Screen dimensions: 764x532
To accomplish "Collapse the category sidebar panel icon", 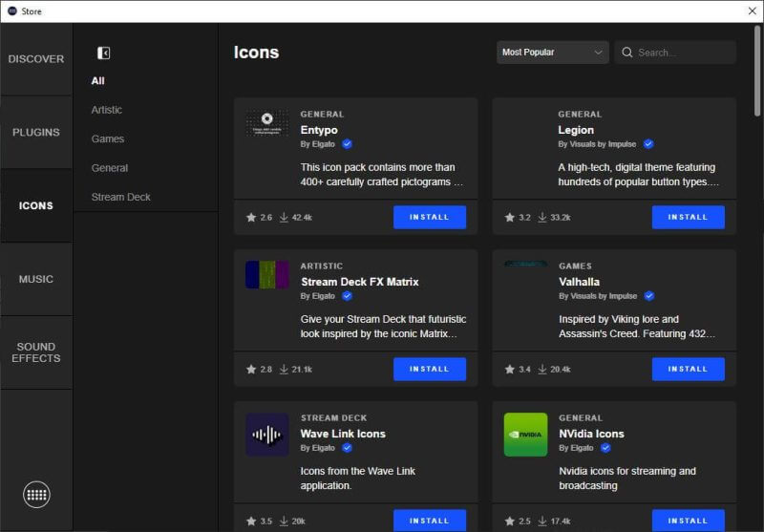I will 103,53.
